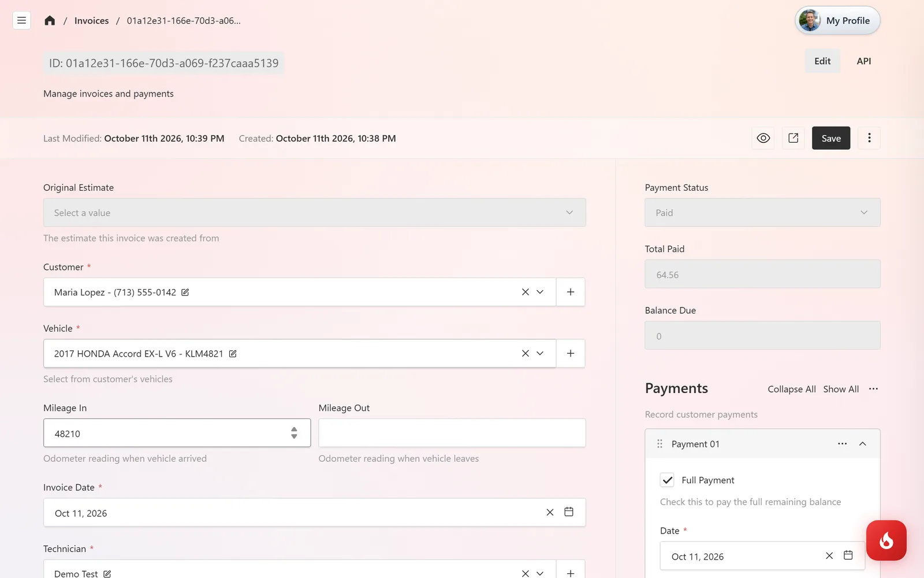Screen dimensions: 924x578
Task: Edit the Honda Accord vehicle record
Action: click(x=233, y=354)
